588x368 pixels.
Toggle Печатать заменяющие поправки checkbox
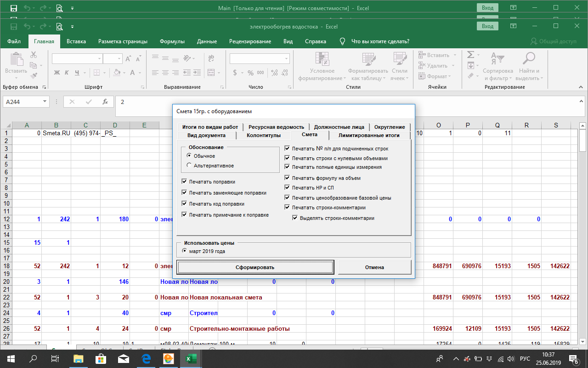[184, 193]
